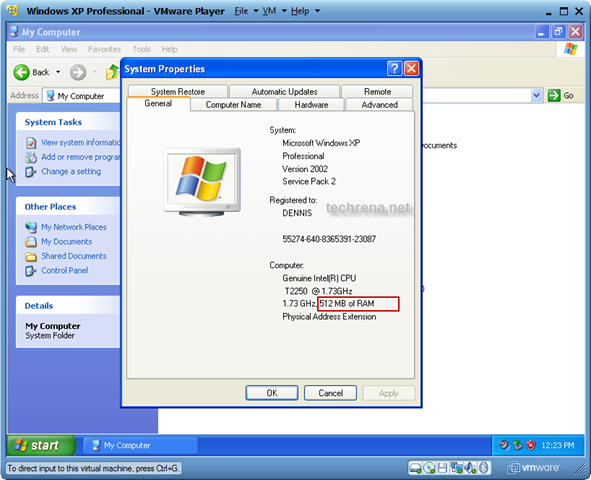Select the General tab
The height and width of the screenshot is (480, 591).
[158, 104]
